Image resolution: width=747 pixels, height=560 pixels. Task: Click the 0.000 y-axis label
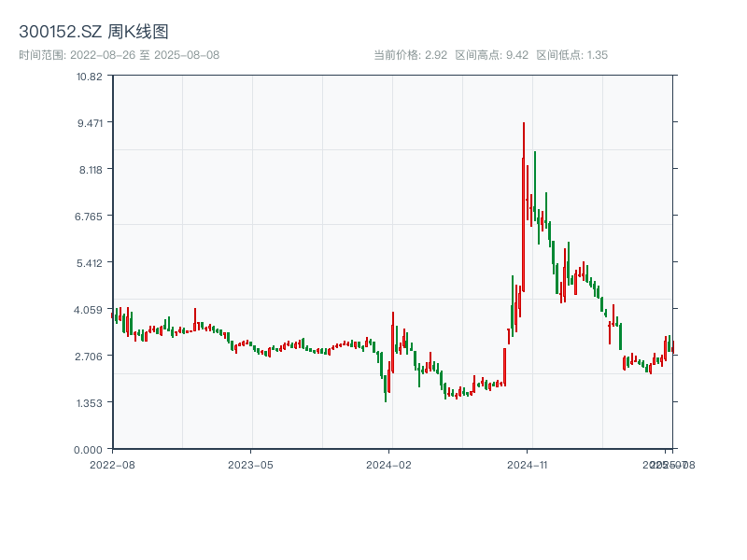[x=90, y=449]
